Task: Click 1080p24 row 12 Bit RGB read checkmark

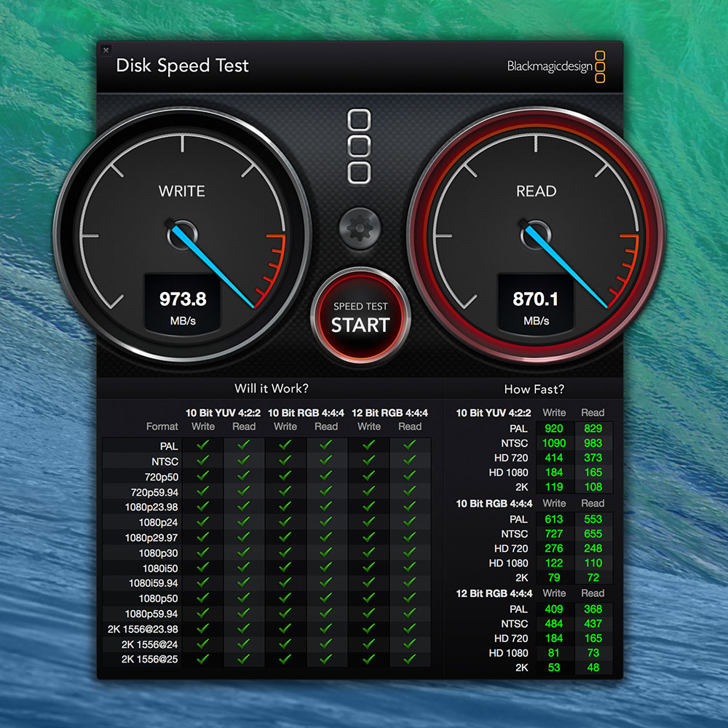Action: (x=409, y=521)
